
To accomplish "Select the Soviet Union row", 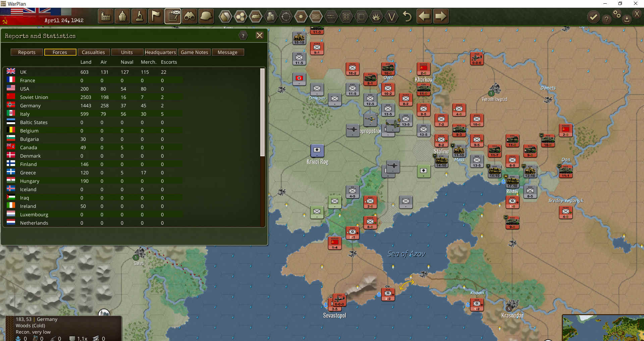I will click(x=94, y=97).
